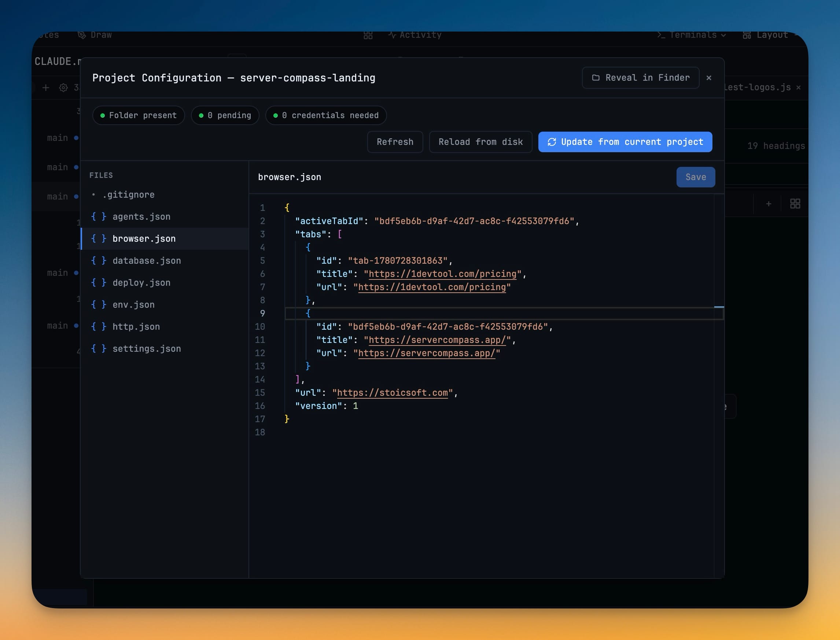Click the version value on line 16
This screenshot has width=840, height=640.
355,406
